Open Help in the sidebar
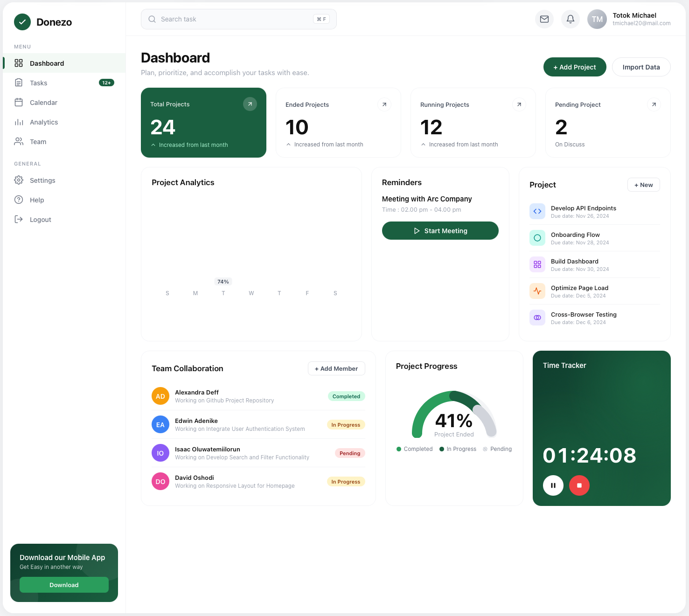The height and width of the screenshot is (616, 689). pyautogui.click(x=64, y=200)
